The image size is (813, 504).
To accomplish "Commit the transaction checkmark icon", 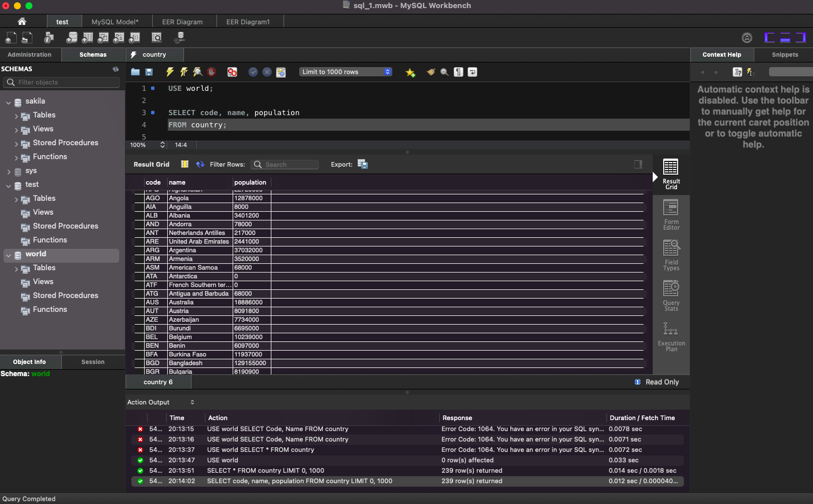I will [x=253, y=72].
